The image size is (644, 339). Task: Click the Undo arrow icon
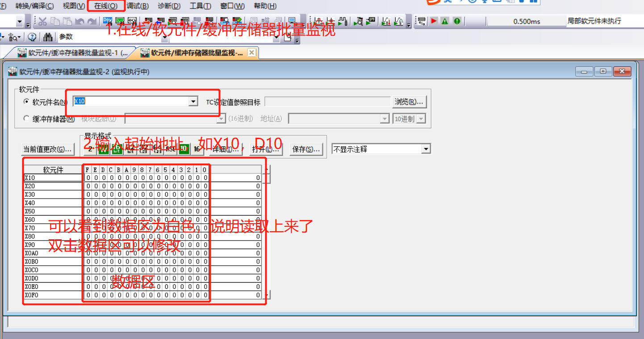(x=79, y=21)
